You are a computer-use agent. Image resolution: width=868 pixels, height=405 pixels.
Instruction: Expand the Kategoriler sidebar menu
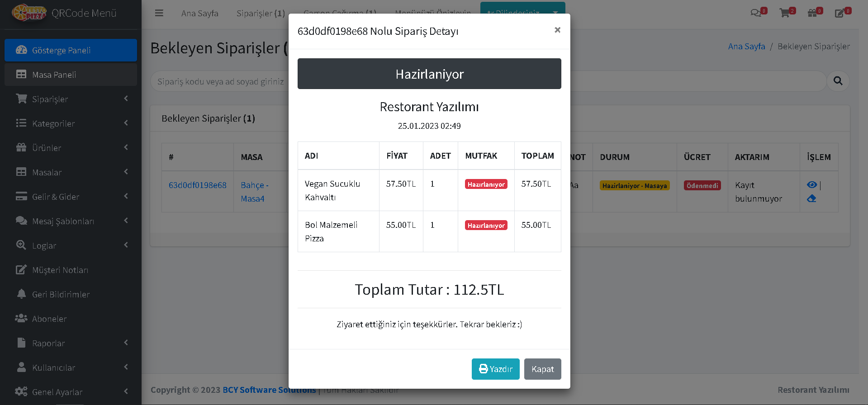click(x=71, y=123)
